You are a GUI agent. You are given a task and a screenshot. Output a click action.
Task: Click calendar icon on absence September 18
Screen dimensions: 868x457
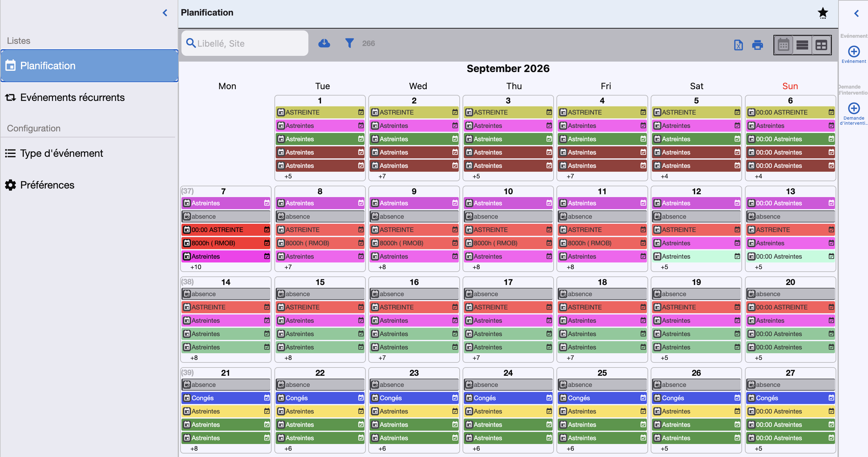pyautogui.click(x=563, y=294)
